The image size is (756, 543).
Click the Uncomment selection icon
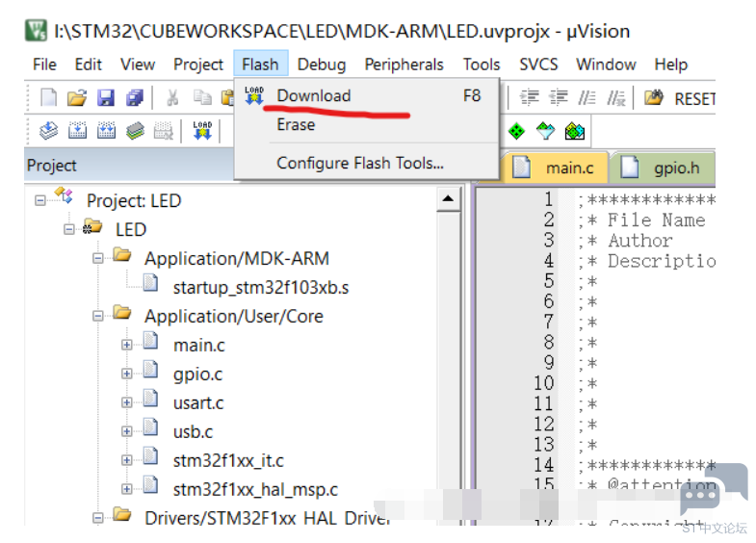point(616,98)
